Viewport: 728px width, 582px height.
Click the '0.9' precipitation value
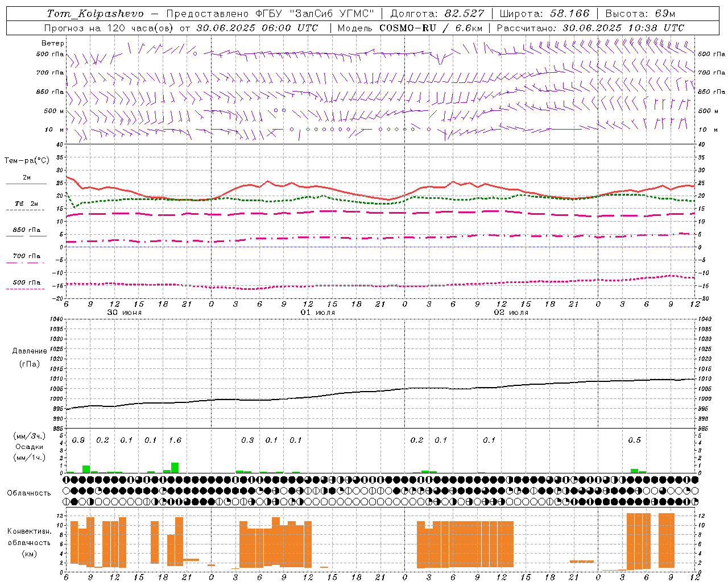coord(78,440)
